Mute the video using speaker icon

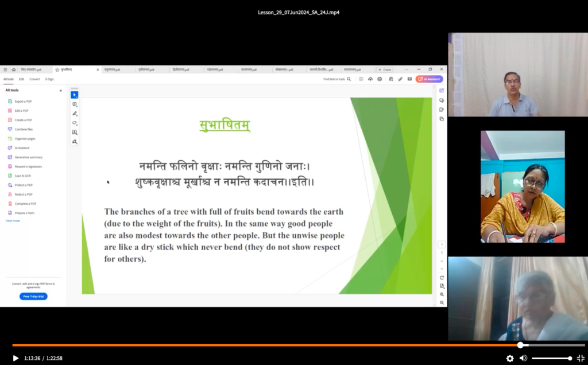click(523, 358)
